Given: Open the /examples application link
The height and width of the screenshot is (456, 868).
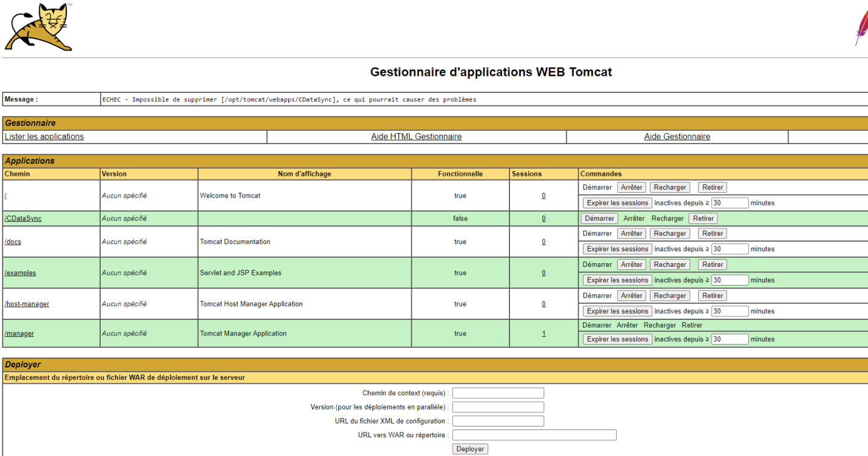Looking at the screenshot, I should pyautogui.click(x=20, y=273).
